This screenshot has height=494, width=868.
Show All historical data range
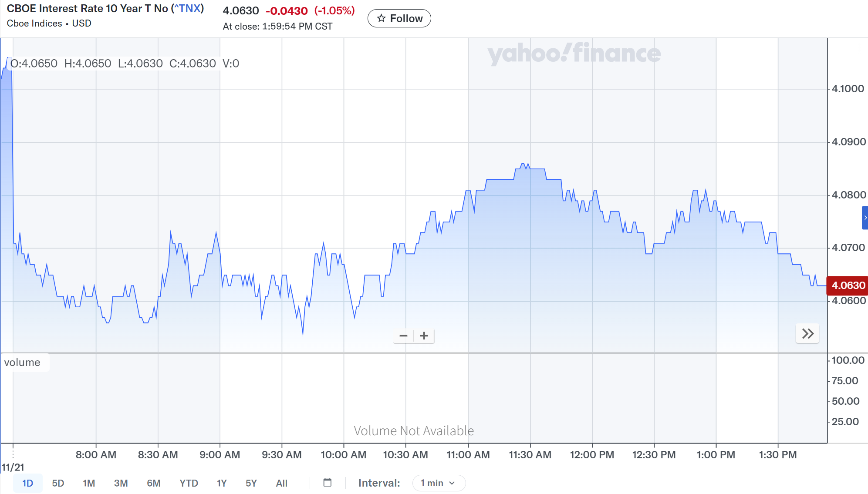281,483
